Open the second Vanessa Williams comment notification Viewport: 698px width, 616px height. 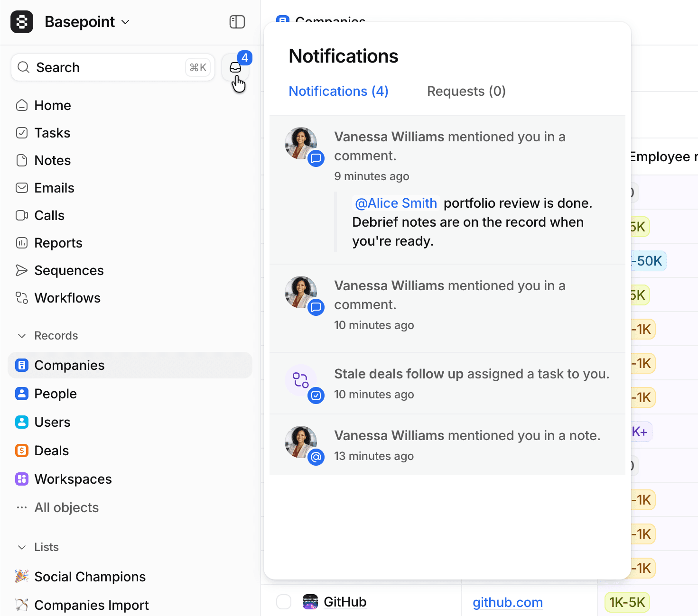447,308
